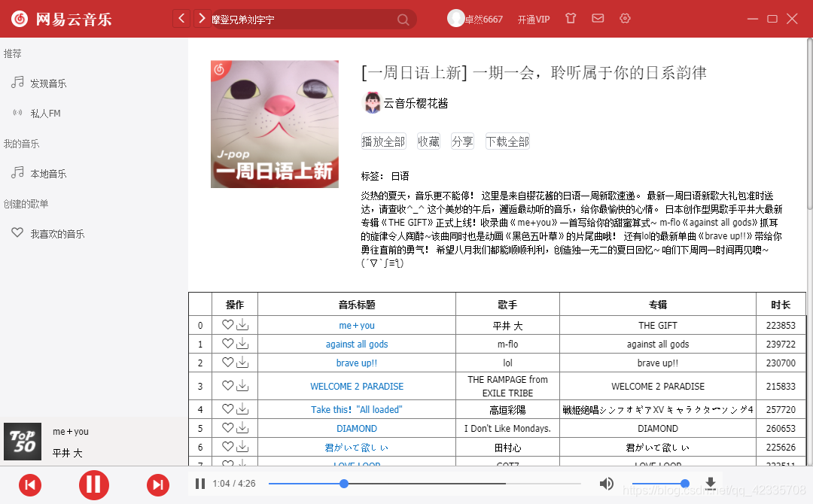Play brave up!! title link
The width and height of the screenshot is (813, 504).
[x=357, y=363]
